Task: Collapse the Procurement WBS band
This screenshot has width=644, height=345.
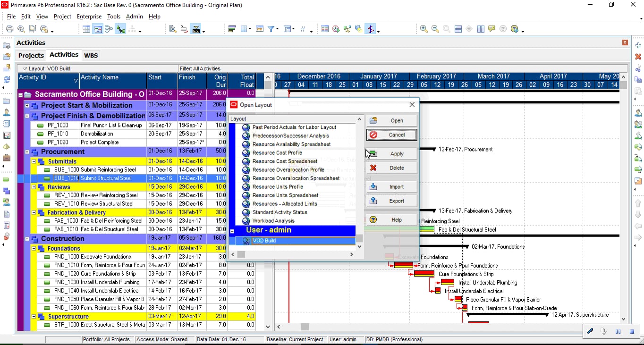Action: 27,152
